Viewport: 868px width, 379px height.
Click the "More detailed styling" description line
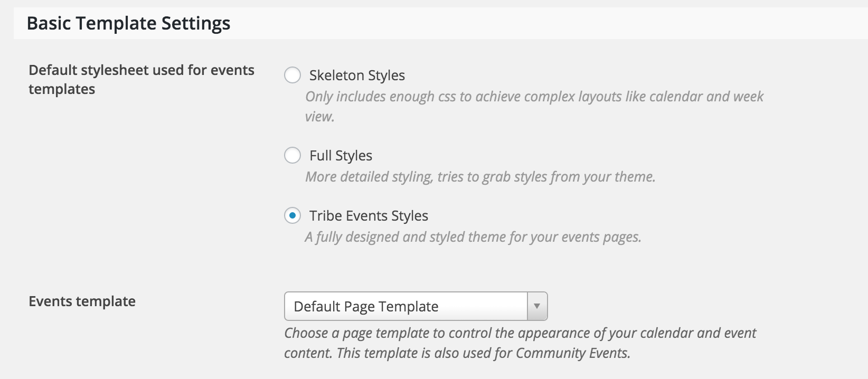(480, 177)
